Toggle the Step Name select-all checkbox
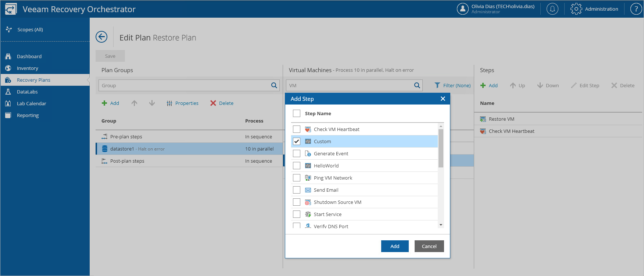644x276 pixels. click(297, 113)
